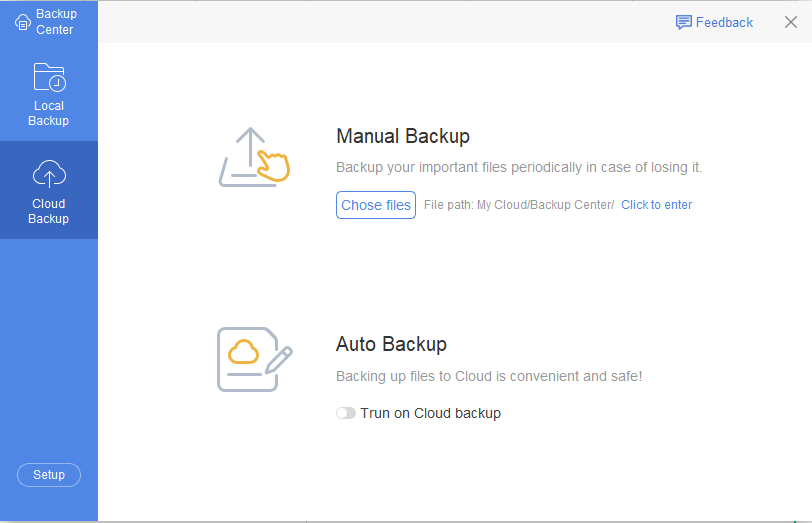Open the Feedback text link
This screenshot has height=523, width=812.
724,22
